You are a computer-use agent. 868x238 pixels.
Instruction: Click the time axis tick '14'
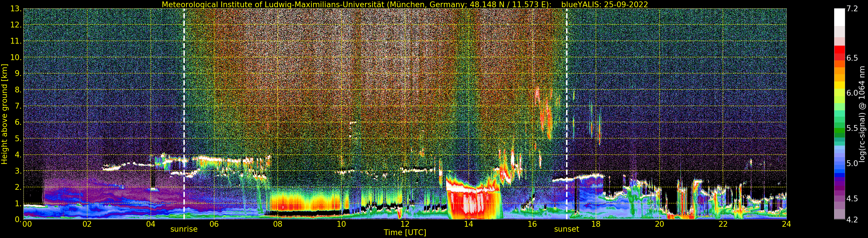point(468,224)
